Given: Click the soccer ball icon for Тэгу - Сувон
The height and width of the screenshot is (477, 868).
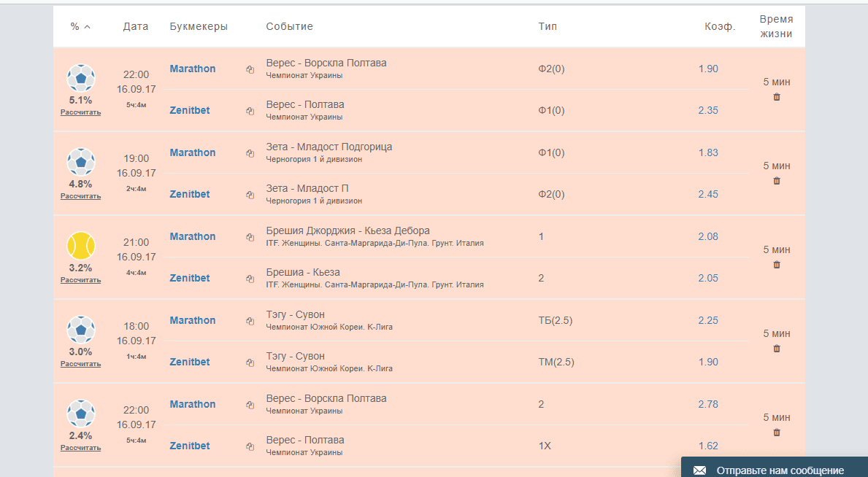Looking at the screenshot, I should (81, 330).
